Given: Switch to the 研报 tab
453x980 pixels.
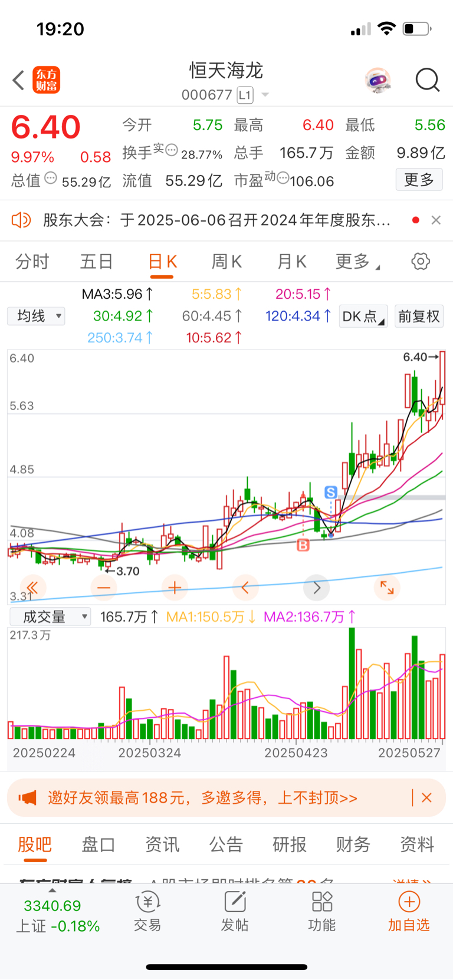Looking at the screenshot, I should 290,844.
